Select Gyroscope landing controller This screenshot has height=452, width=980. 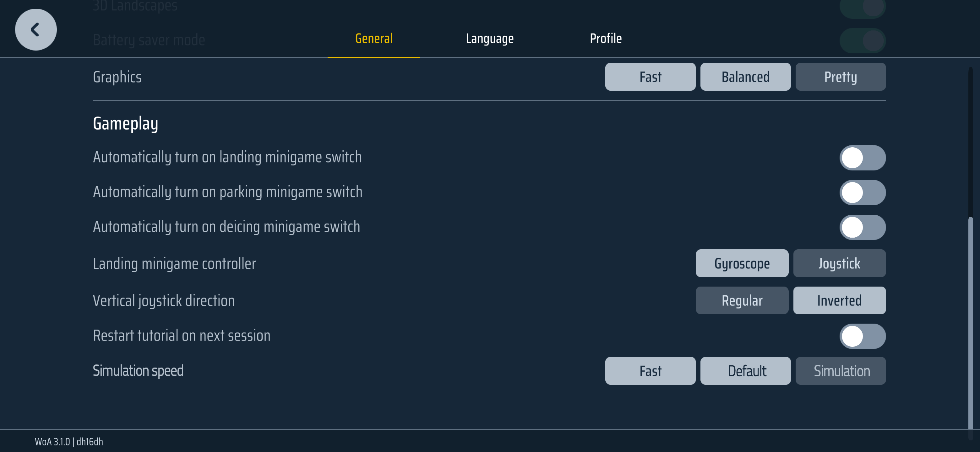point(742,263)
